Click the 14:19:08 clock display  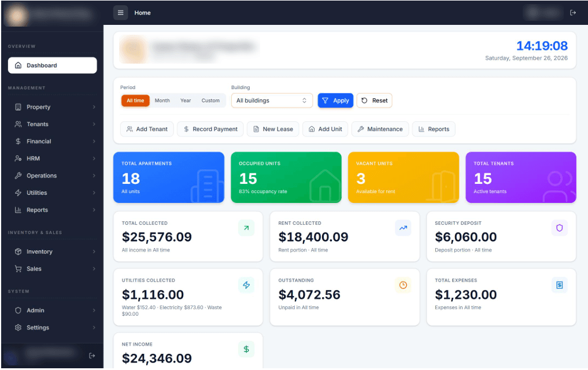click(542, 46)
